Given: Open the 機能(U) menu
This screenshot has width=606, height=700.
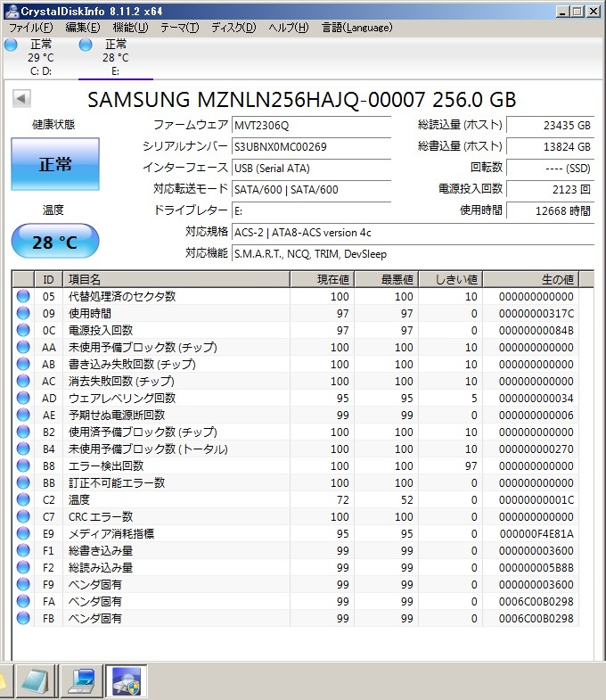Looking at the screenshot, I should pos(130,28).
